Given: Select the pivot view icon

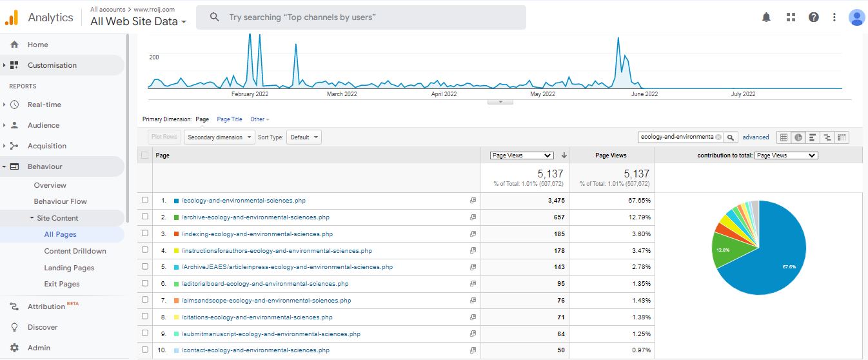Looking at the screenshot, I should pyautogui.click(x=842, y=137).
